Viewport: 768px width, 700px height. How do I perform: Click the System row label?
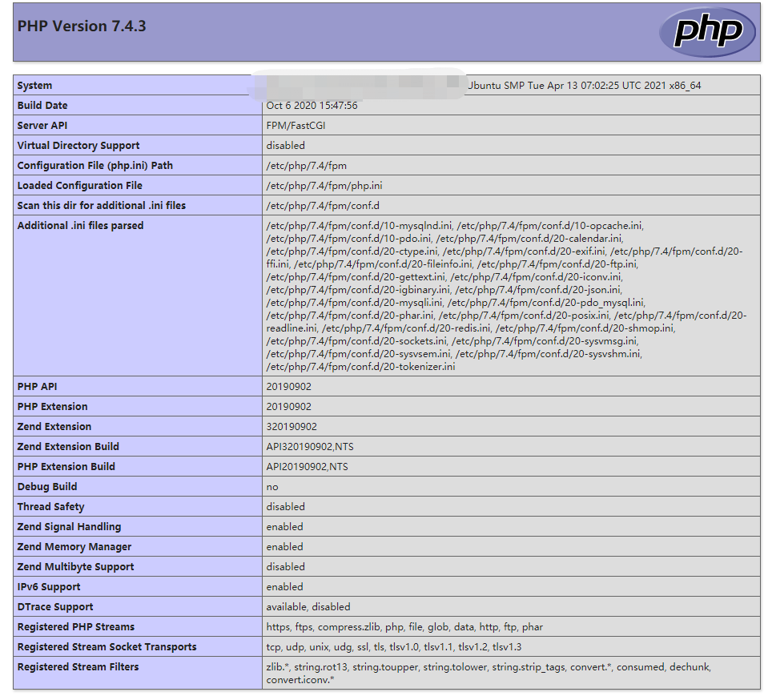[x=34, y=85]
